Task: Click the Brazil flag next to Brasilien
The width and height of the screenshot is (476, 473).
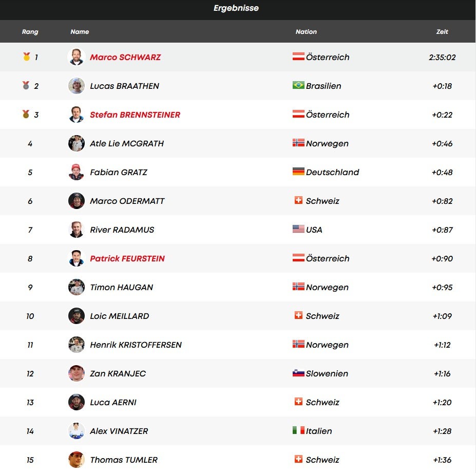Action: (x=298, y=85)
